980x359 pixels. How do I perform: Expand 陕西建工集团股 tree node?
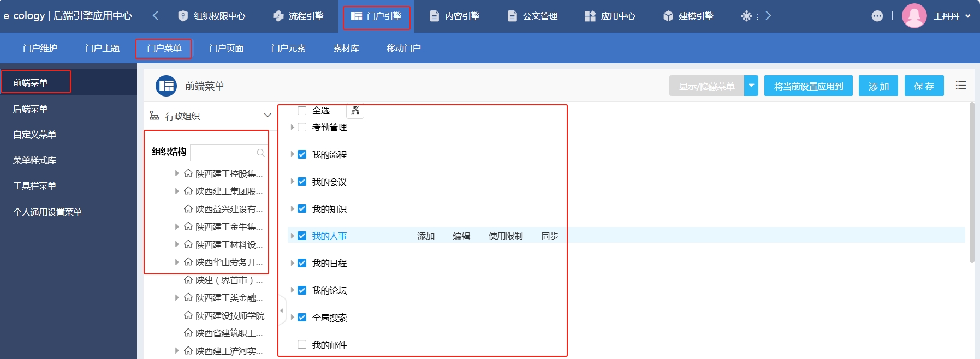(x=176, y=191)
